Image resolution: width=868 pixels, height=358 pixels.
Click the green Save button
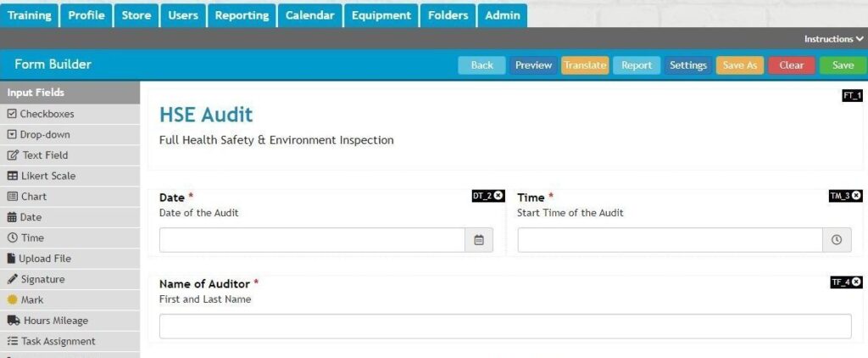[x=843, y=65]
